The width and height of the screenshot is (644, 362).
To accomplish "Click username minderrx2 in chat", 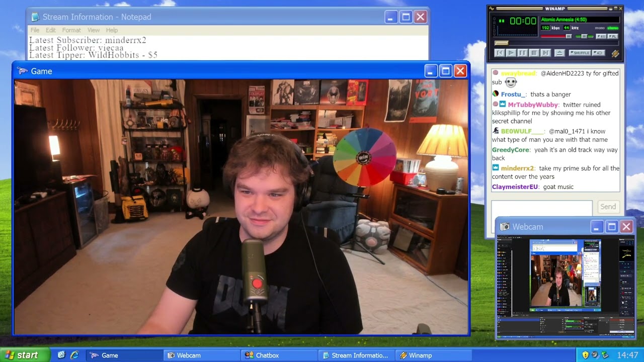I will click(x=518, y=168).
